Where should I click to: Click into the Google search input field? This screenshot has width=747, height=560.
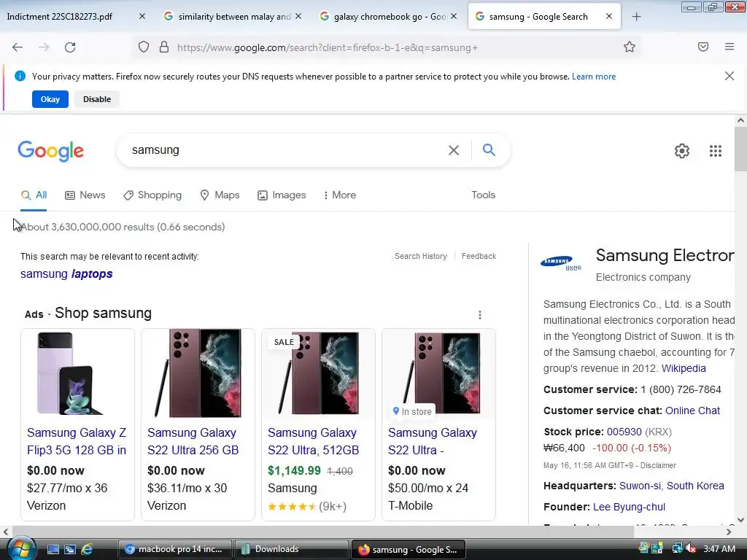pyautogui.click(x=286, y=150)
